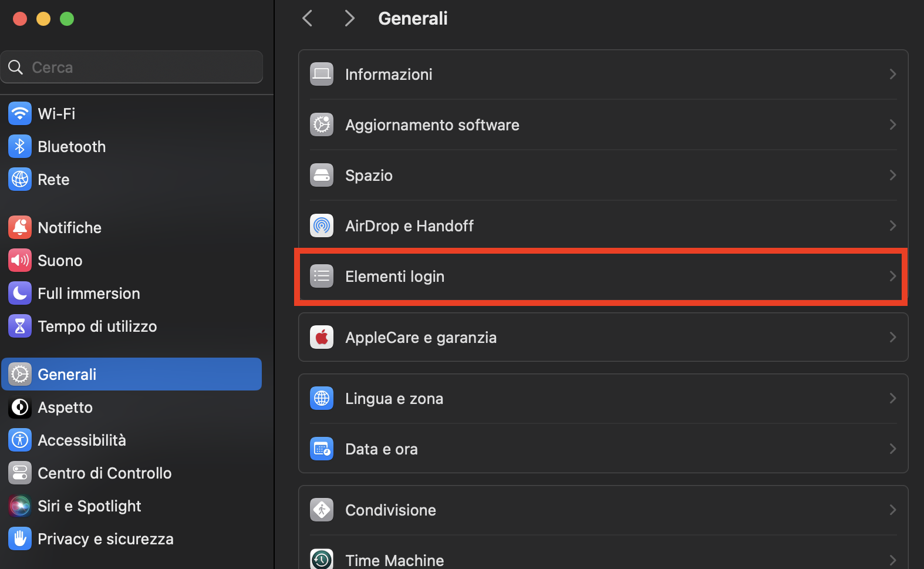Click the Elementi login row text

394,276
